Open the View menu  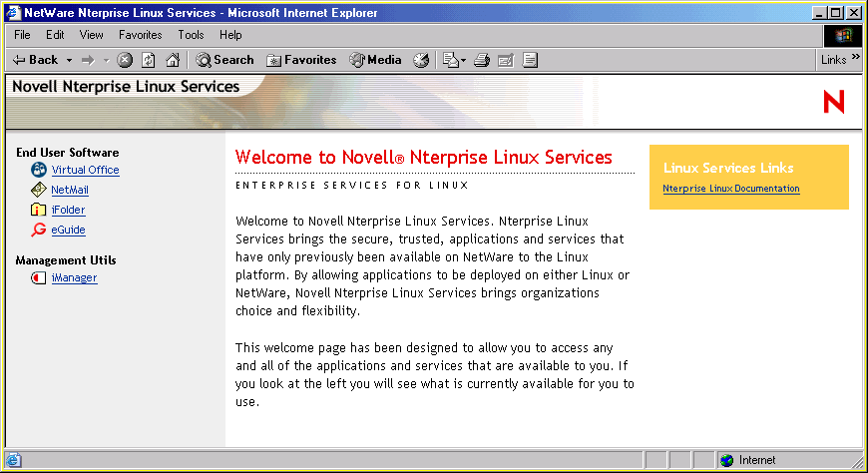click(92, 35)
